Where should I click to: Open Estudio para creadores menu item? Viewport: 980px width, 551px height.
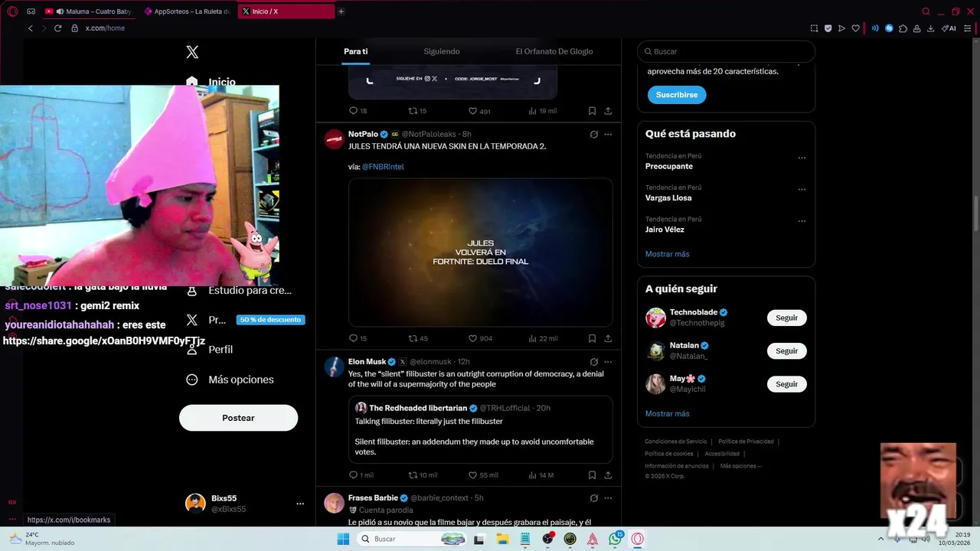[x=240, y=291]
